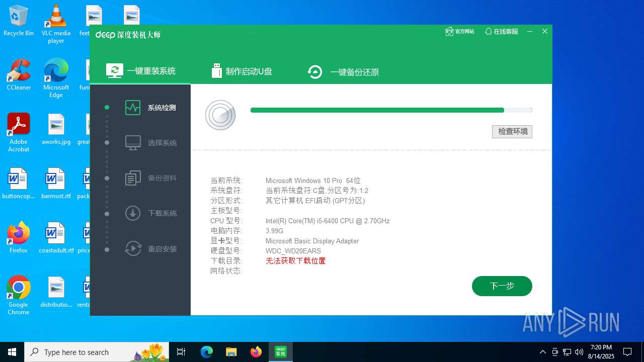This screenshot has height=362, width=644.
Task: Minimize the 深度装机大师 window
Action: 530,31
